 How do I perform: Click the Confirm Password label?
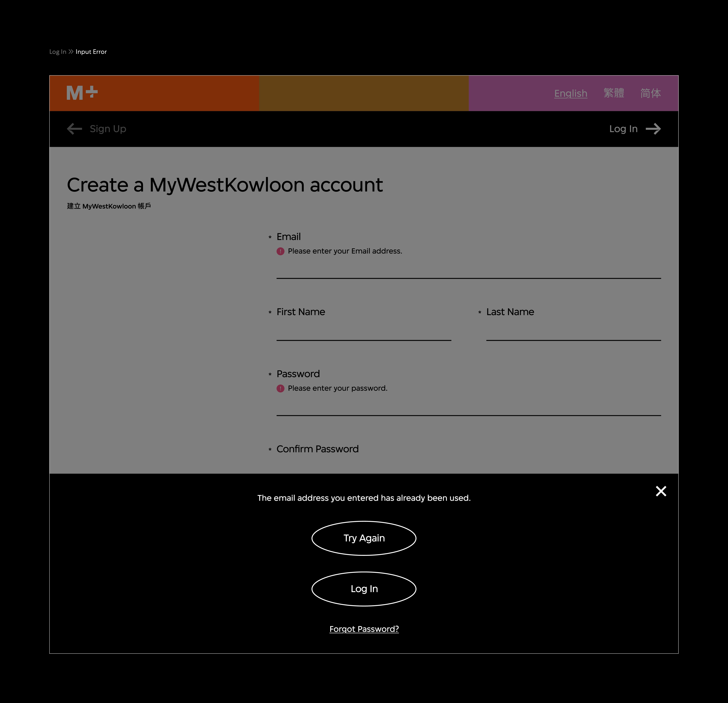click(x=318, y=449)
